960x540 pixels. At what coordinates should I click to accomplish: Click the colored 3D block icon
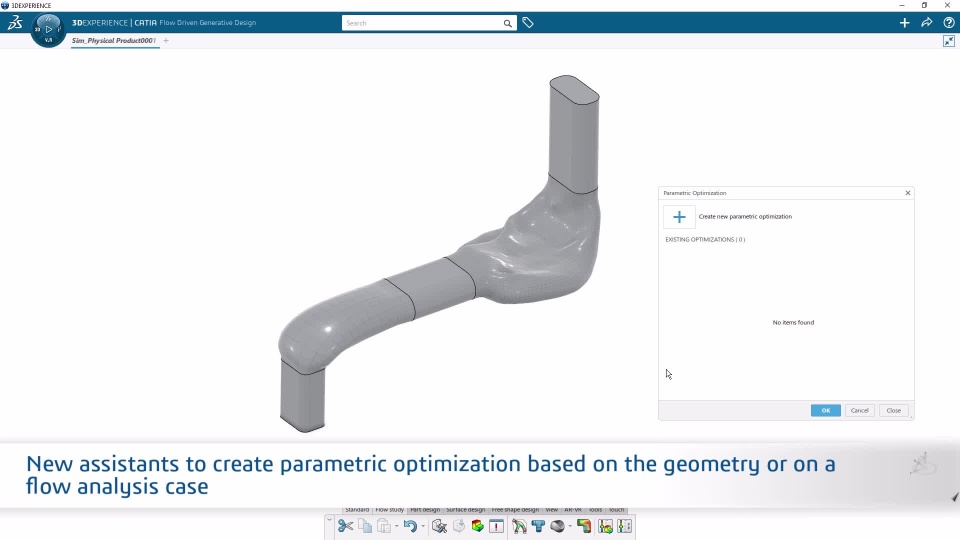click(478, 526)
